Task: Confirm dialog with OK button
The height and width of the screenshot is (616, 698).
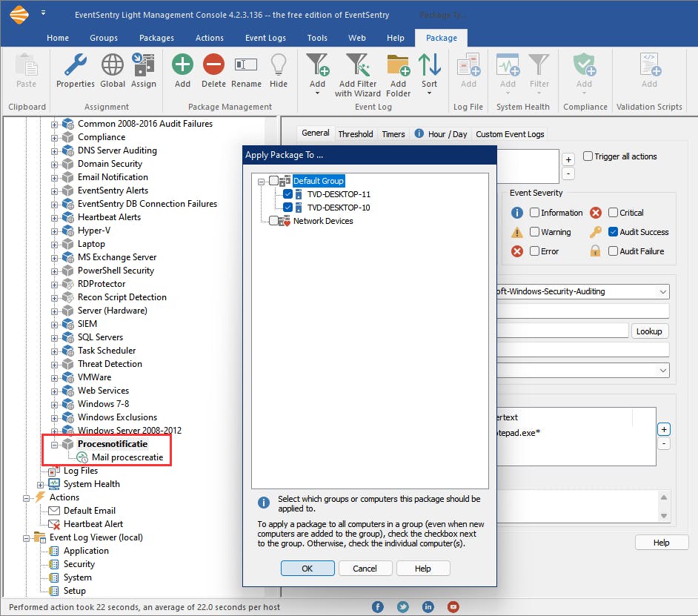Action: [x=308, y=568]
